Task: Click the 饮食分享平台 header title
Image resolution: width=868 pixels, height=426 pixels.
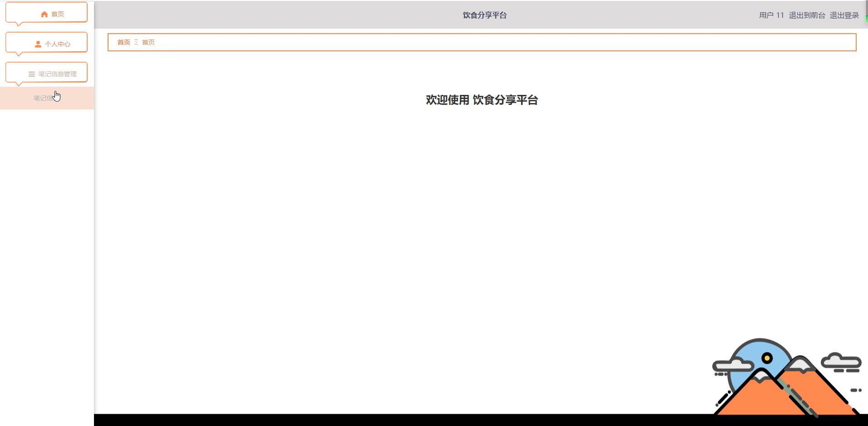Action: 485,15
